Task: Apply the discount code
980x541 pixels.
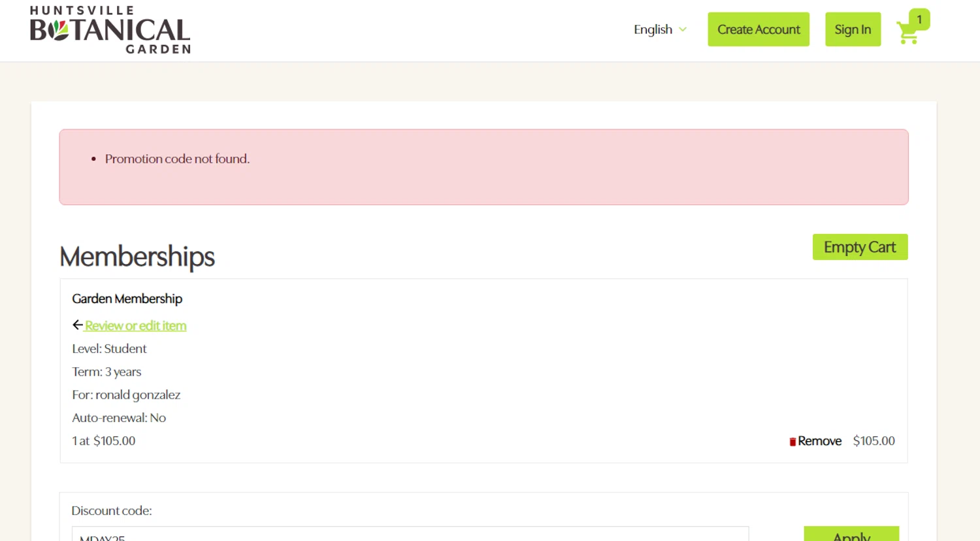Action: coord(851,534)
